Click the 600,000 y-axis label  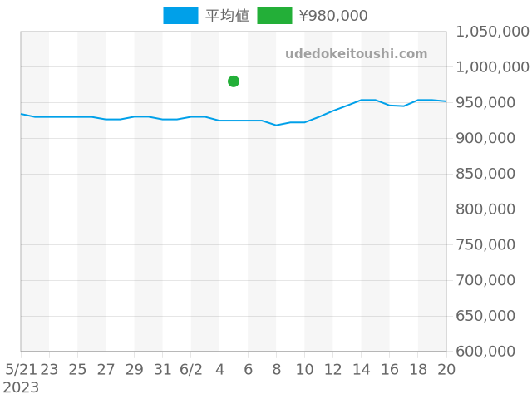(492, 352)
